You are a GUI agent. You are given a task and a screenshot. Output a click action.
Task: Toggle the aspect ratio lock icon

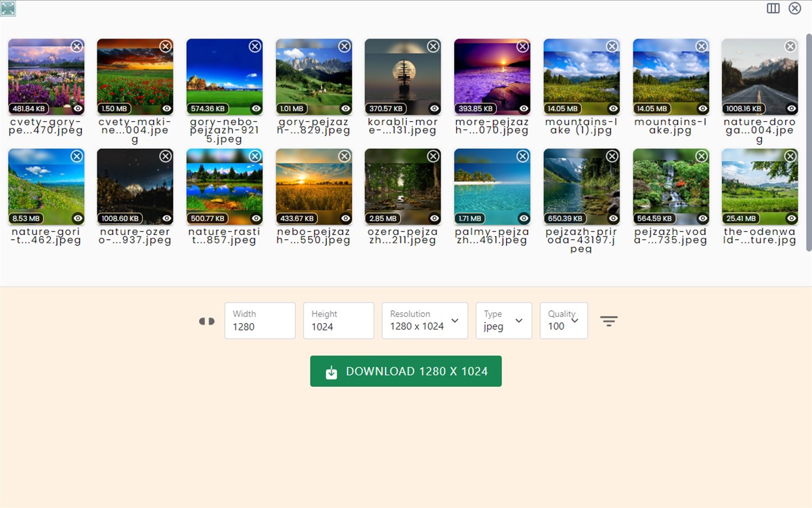tap(206, 320)
